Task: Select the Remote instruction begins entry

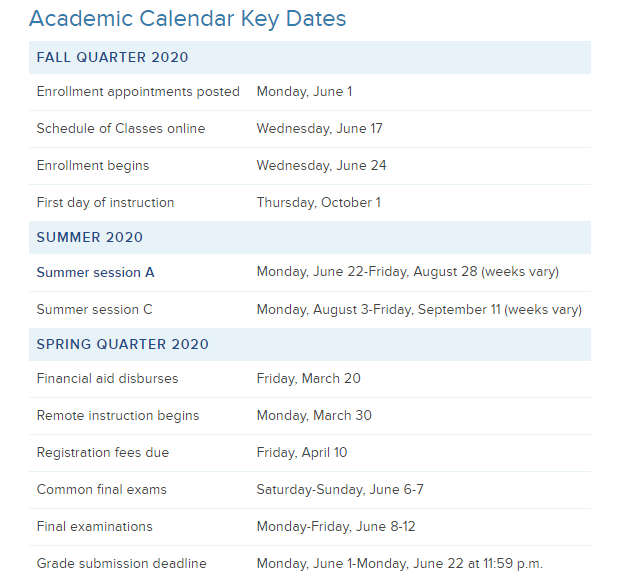Action: pos(118,416)
